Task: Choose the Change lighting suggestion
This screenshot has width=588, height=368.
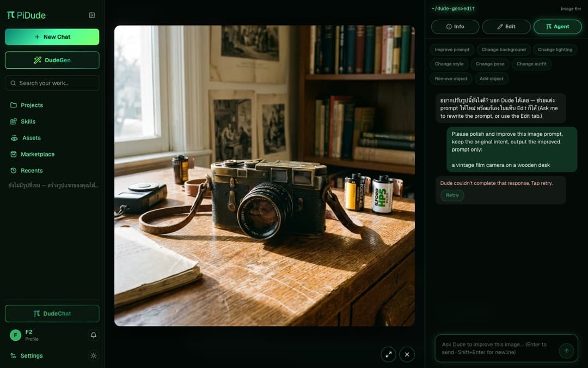Action: (x=555, y=50)
